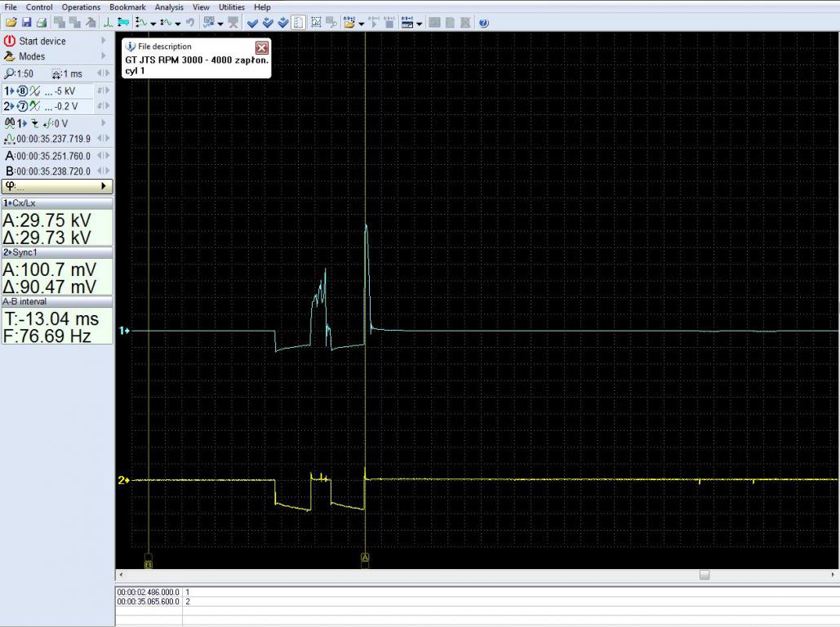840x627 pixels.
Task: Click the third blue checkmark-with-arrow toolbar icon
Action: 282,23
